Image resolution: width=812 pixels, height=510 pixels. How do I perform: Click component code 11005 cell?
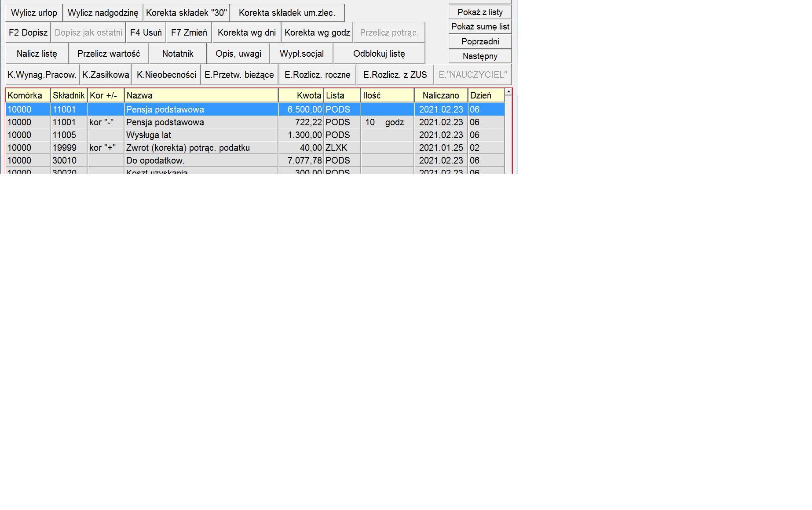point(69,135)
